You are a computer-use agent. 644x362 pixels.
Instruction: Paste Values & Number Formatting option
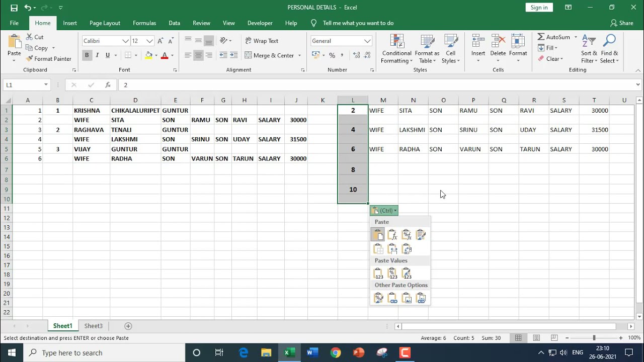(x=392, y=273)
